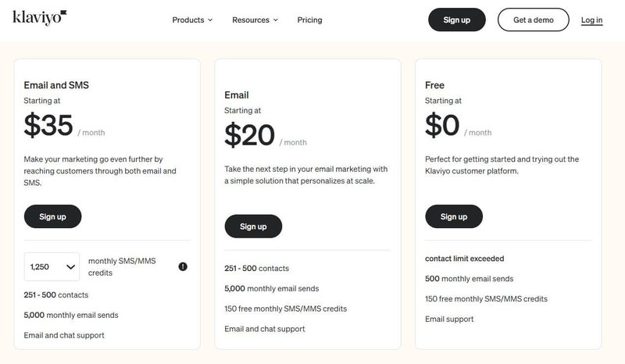The width and height of the screenshot is (625, 364).
Task: Sign up for the $20 Email plan
Action: [x=253, y=227]
